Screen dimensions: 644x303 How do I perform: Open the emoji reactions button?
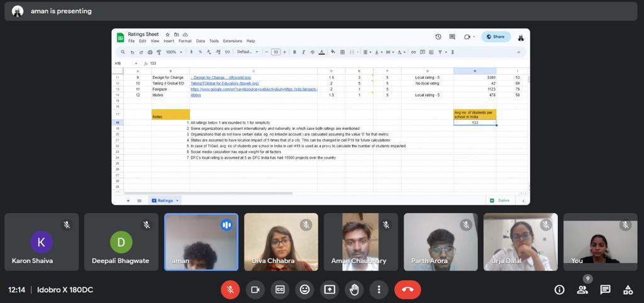click(304, 290)
